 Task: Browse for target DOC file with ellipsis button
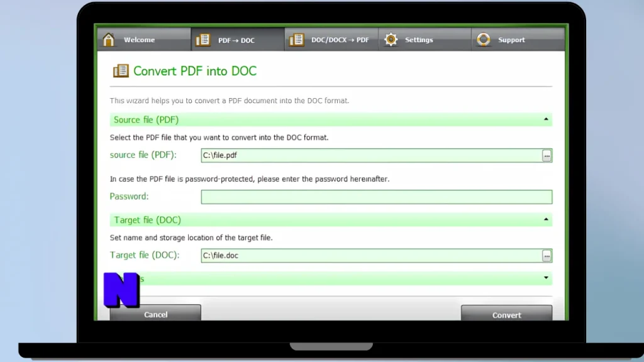(547, 256)
